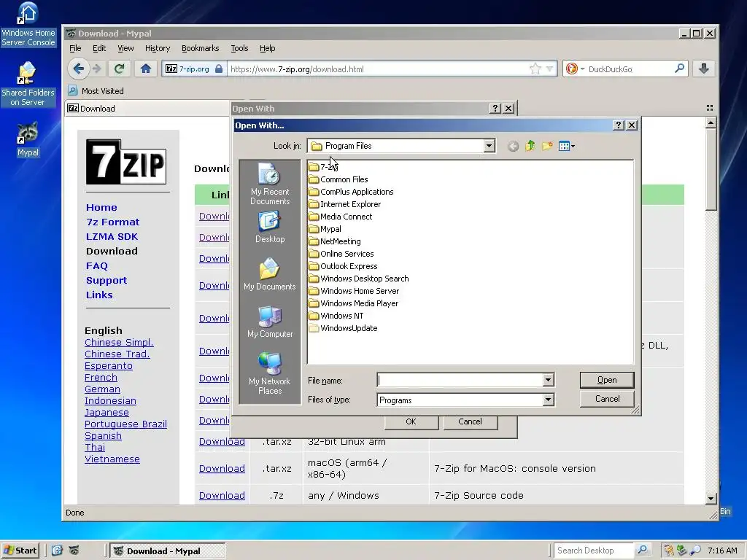Select the Common Files folder
This screenshot has height=560, width=747.
[x=338, y=179]
